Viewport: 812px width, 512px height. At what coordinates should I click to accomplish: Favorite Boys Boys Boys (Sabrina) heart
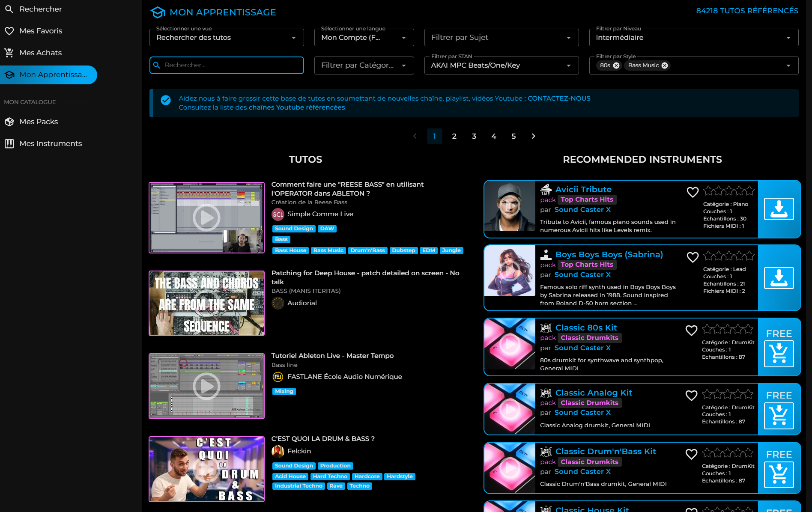coord(693,257)
